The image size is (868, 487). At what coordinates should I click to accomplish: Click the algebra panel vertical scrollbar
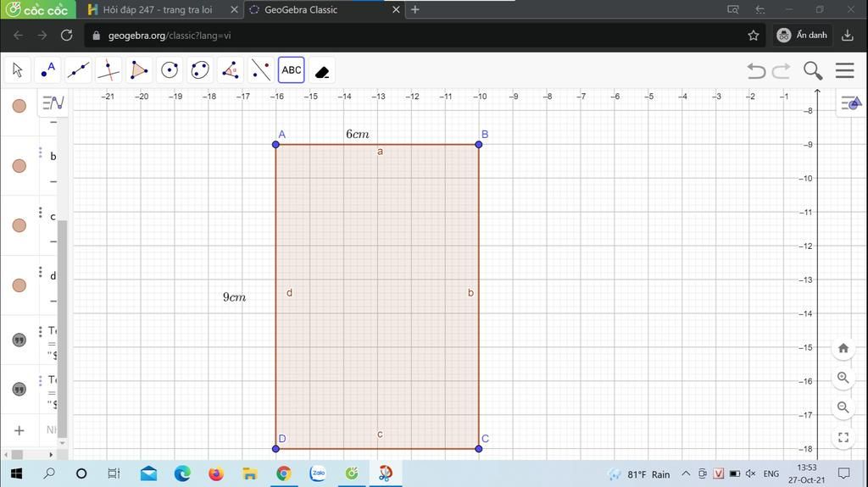(x=63, y=328)
